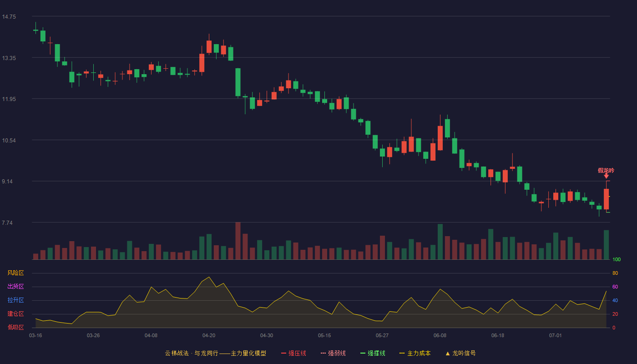Click the 10.54 price axis label

(9, 141)
